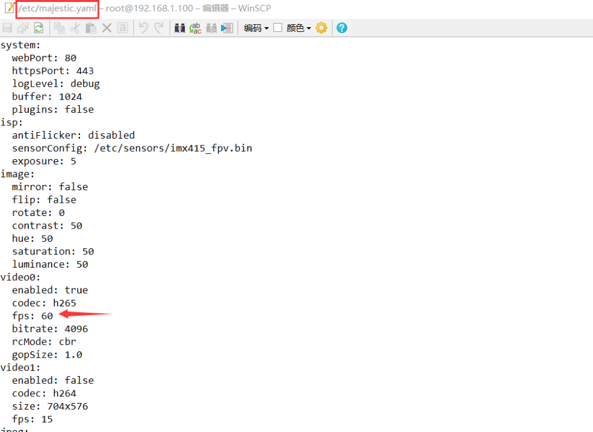The height and width of the screenshot is (432, 593).
Task: Place cursor on the sensorConfig path line
Action: coord(132,148)
